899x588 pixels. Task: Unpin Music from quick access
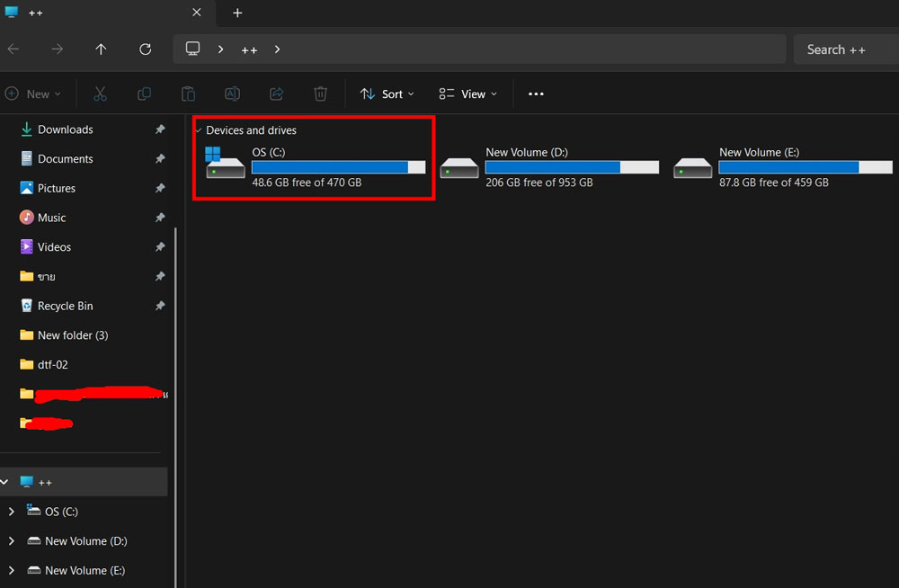tap(160, 218)
